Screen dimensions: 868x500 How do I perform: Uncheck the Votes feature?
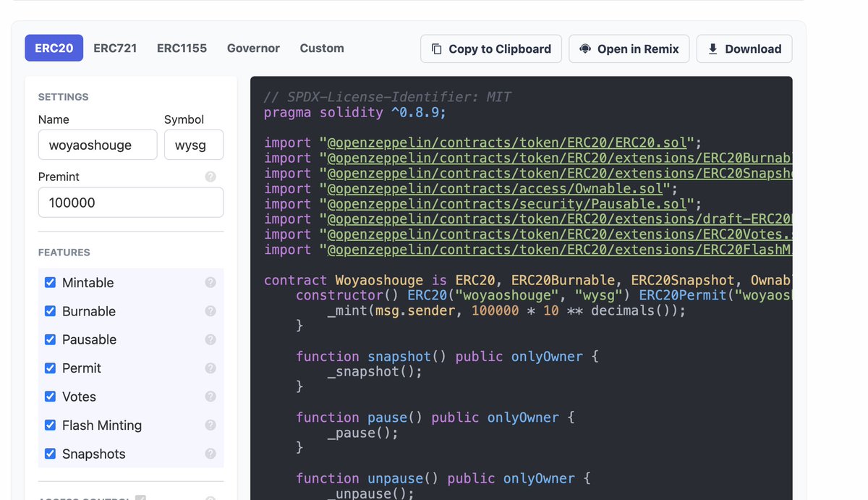pyautogui.click(x=50, y=397)
